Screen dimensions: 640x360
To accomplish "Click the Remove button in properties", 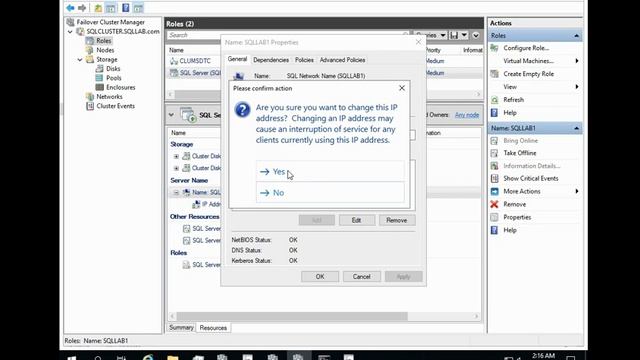I will tap(396, 220).
